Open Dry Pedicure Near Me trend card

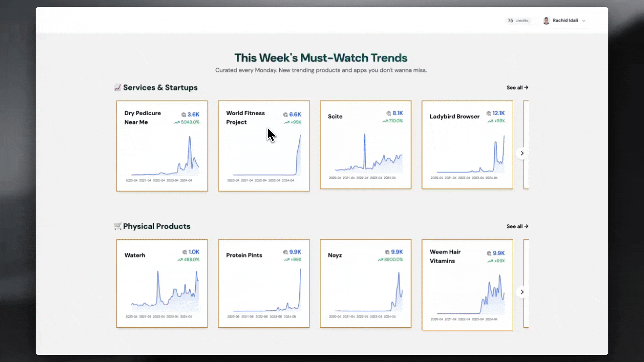click(x=162, y=146)
